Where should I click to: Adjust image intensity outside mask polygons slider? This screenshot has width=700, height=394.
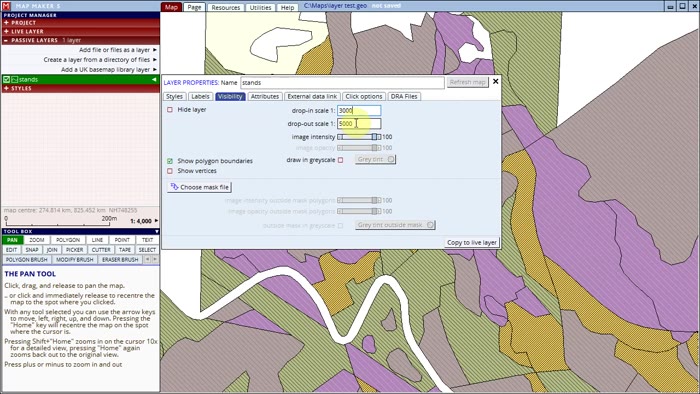pos(359,200)
